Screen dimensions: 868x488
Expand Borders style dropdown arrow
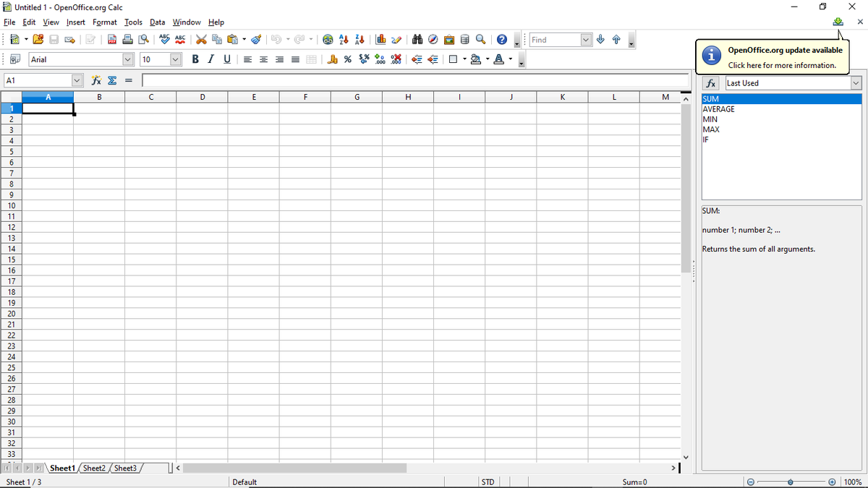pos(464,59)
